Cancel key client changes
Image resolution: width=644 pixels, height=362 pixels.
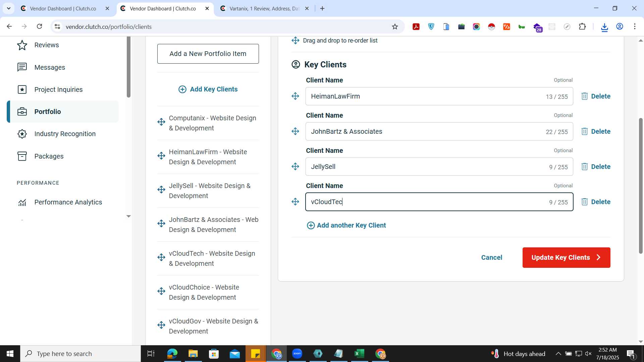click(x=491, y=257)
